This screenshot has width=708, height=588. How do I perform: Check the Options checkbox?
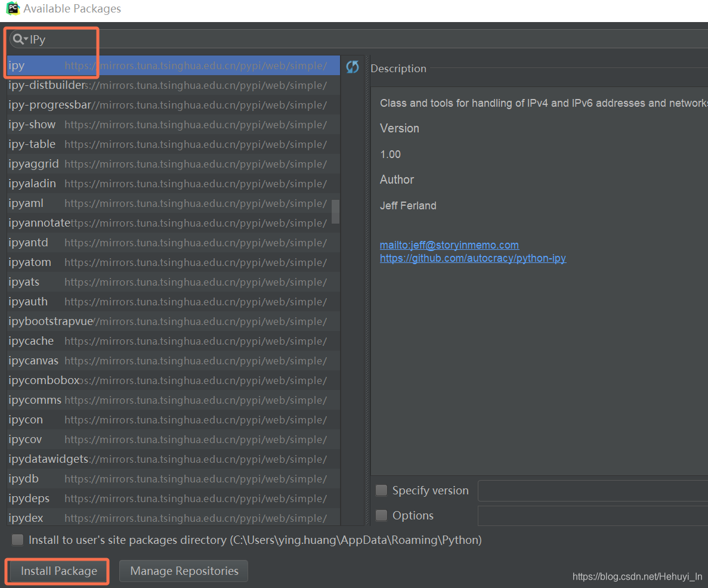pos(381,515)
